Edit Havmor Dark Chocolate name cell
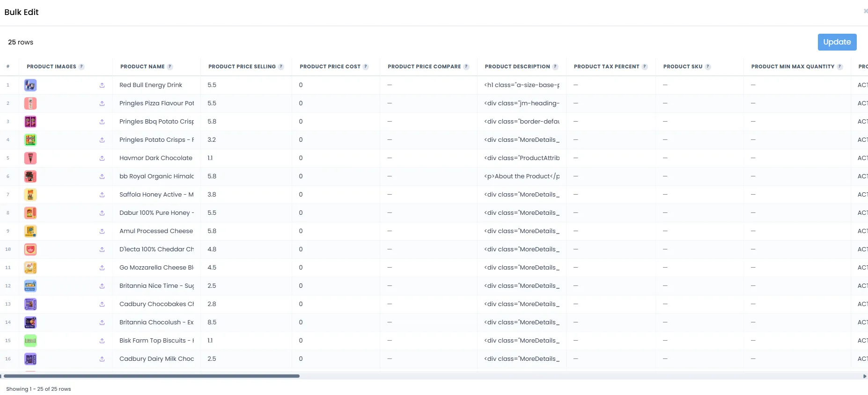868x395 pixels. 156,158
